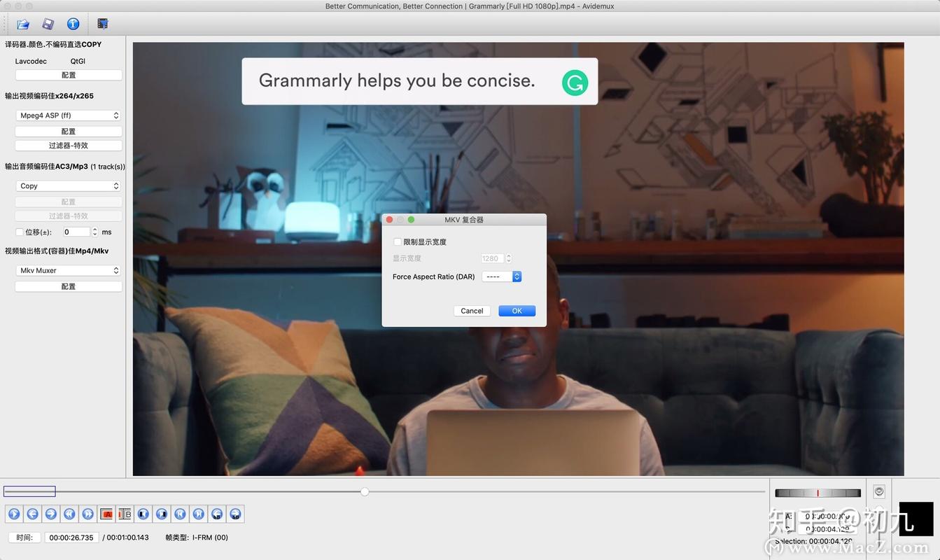Search next black frame
The height and width of the screenshot is (560, 940).
pos(162,514)
